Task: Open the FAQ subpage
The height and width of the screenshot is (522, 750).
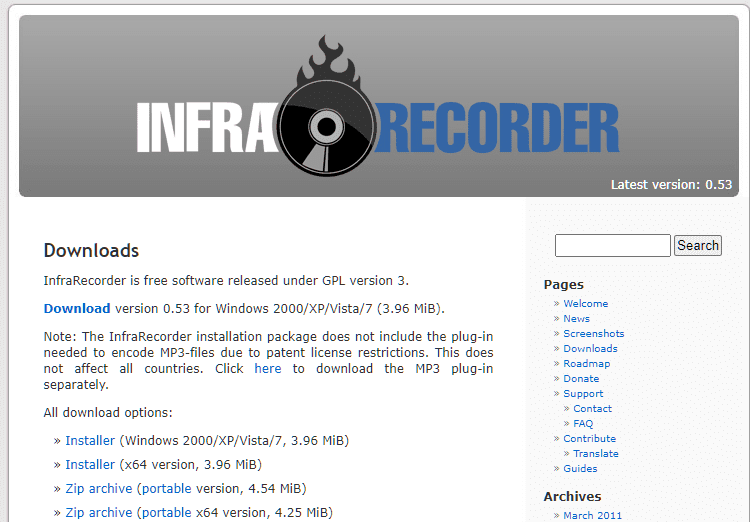Action: pos(583,423)
